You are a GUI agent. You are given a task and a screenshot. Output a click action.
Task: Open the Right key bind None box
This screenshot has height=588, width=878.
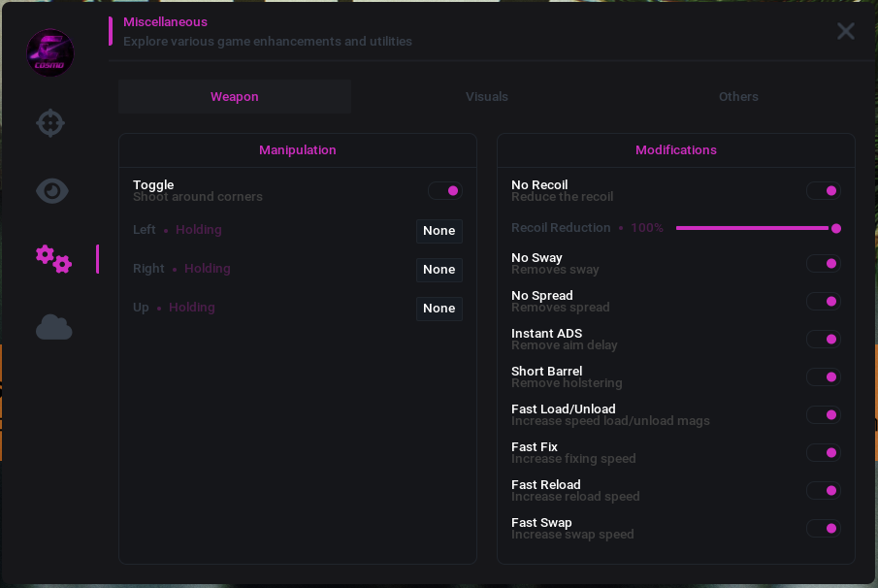point(439,270)
